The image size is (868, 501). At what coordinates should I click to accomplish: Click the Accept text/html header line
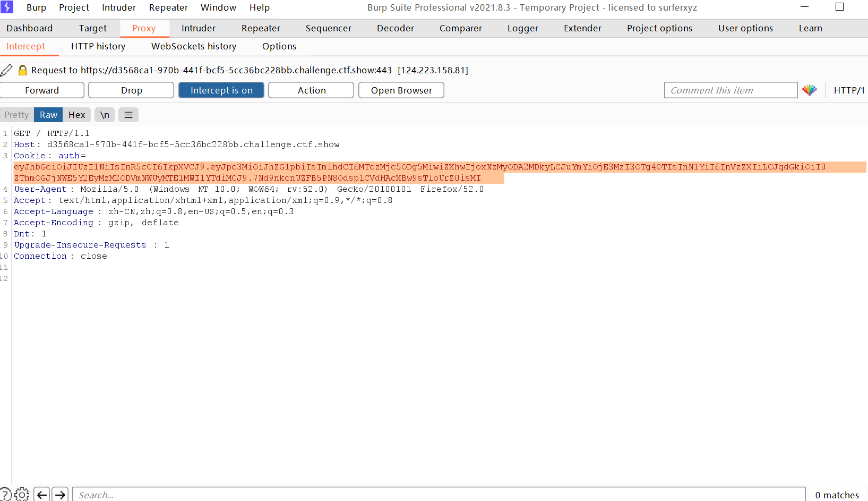pyautogui.click(x=203, y=200)
